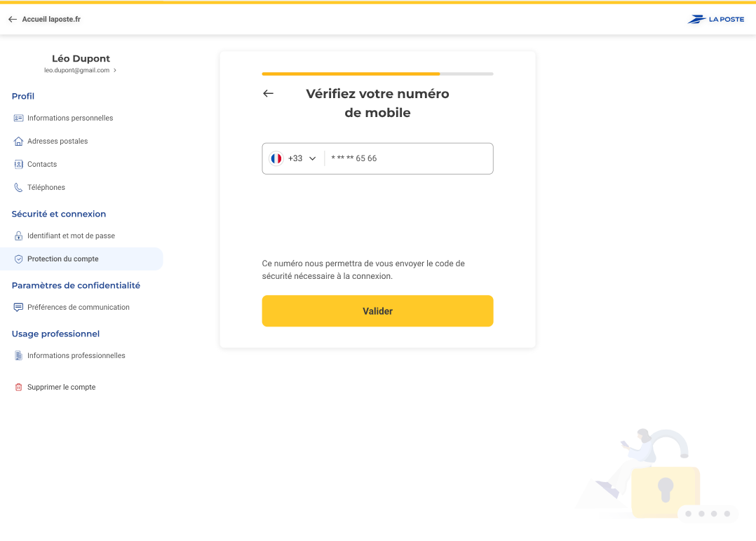Image resolution: width=756 pixels, height=541 pixels.
Task: Click the padlock icon beside Identifiant et mot de passe
Action: [19, 236]
